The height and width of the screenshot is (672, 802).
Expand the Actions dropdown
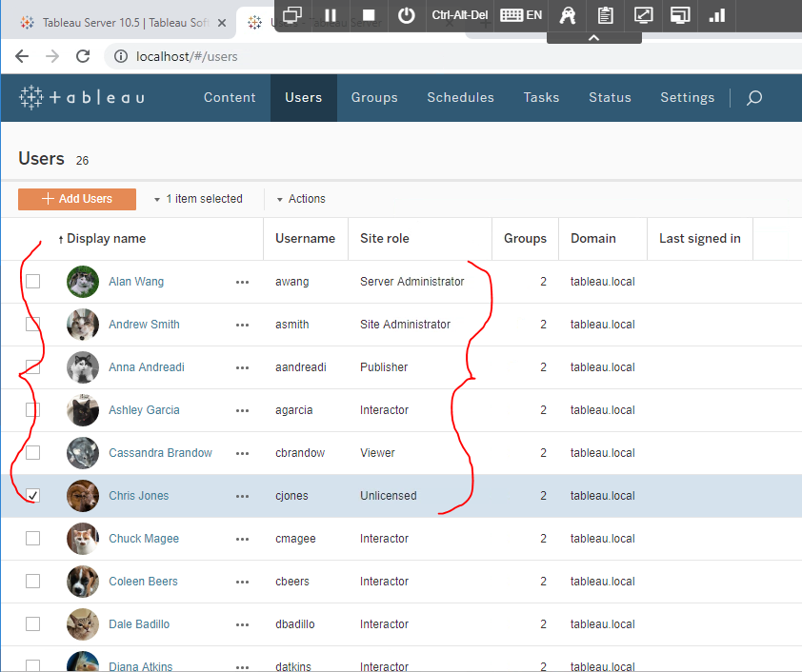(301, 199)
